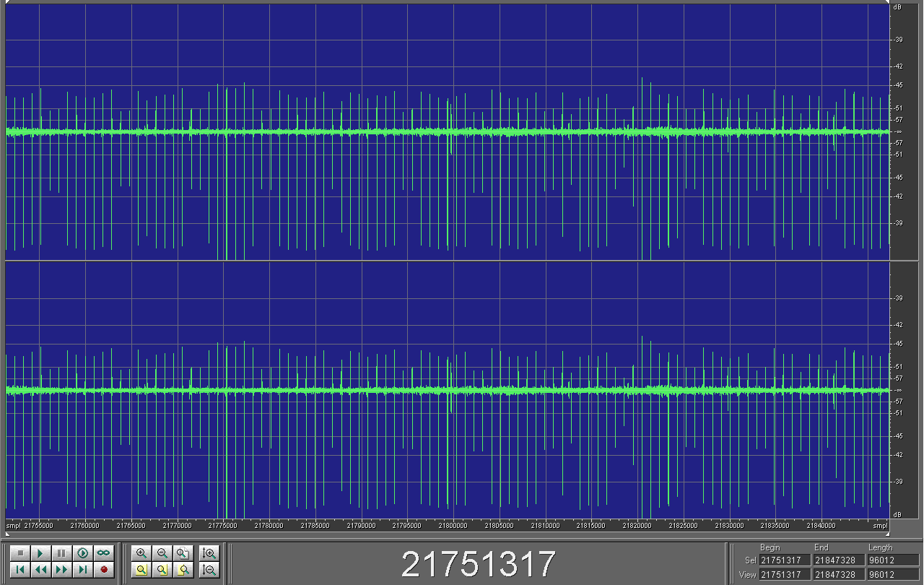924x585 pixels.
Task: Click the Sel Begin field
Action: click(785, 560)
